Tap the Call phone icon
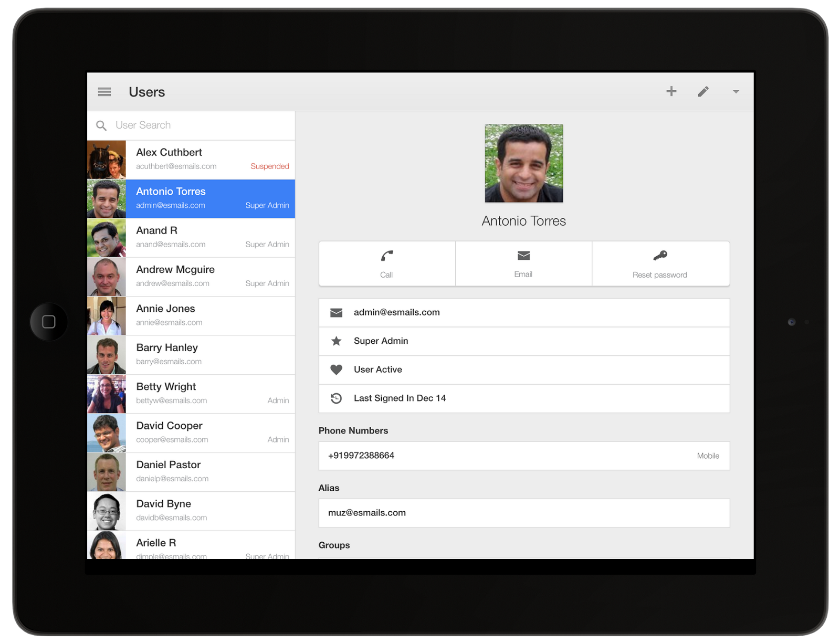 click(387, 256)
